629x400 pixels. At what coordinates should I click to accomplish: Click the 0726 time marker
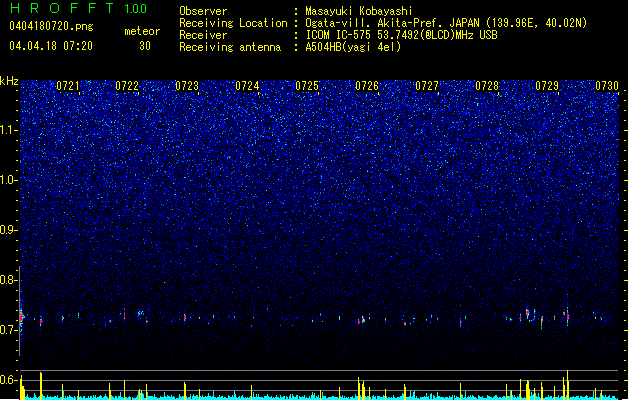[x=367, y=86]
